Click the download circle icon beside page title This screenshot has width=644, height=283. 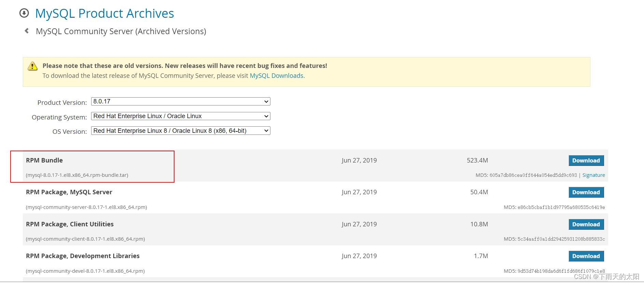pyautogui.click(x=24, y=13)
